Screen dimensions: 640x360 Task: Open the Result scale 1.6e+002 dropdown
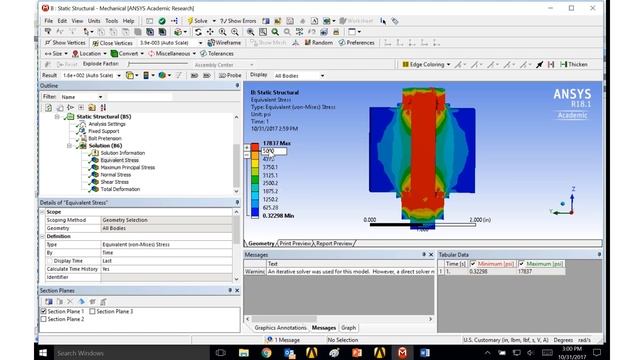click(x=119, y=76)
